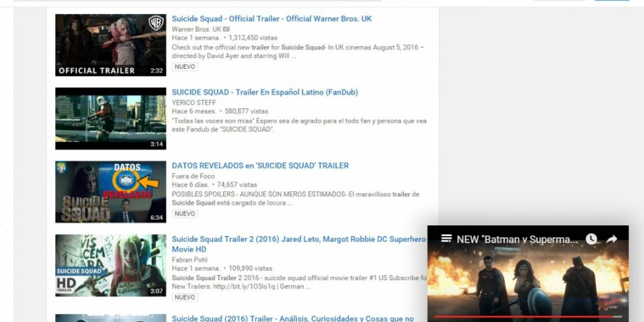Click the NUEVO badge under Warner Bros. video
The height and width of the screenshot is (322, 644).
185,67
